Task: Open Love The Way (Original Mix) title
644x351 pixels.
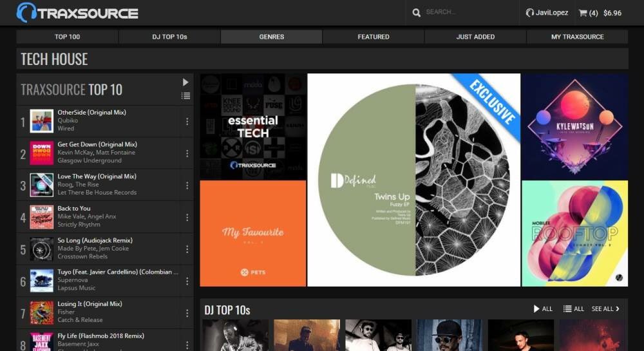Action: (97, 176)
